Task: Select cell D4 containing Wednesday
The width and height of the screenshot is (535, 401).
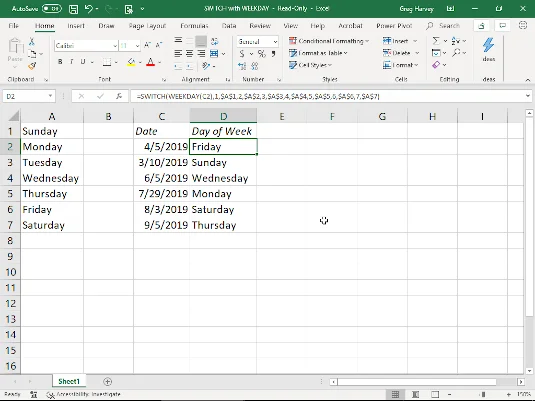Action: tap(223, 178)
